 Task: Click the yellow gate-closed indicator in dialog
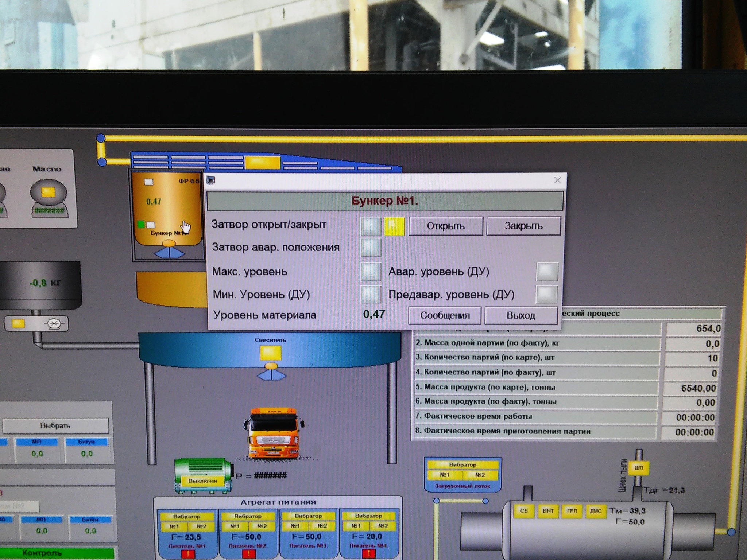(x=394, y=226)
